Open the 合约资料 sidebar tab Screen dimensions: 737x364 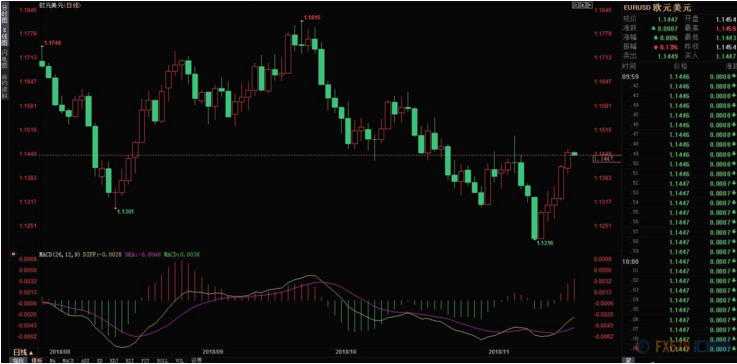point(4,85)
